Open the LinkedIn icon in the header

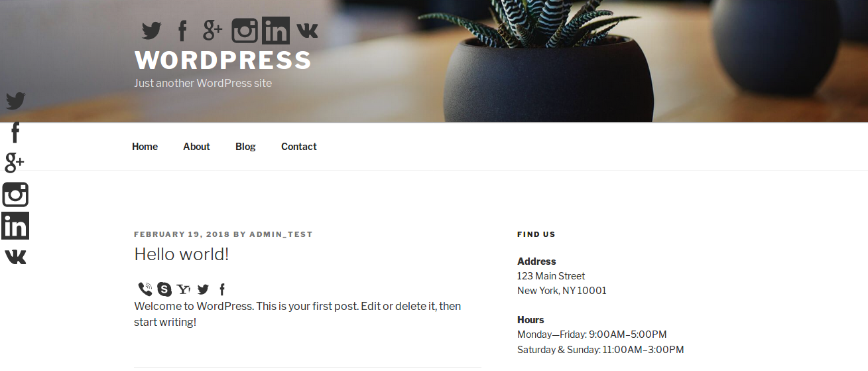(x=276, y=31)
